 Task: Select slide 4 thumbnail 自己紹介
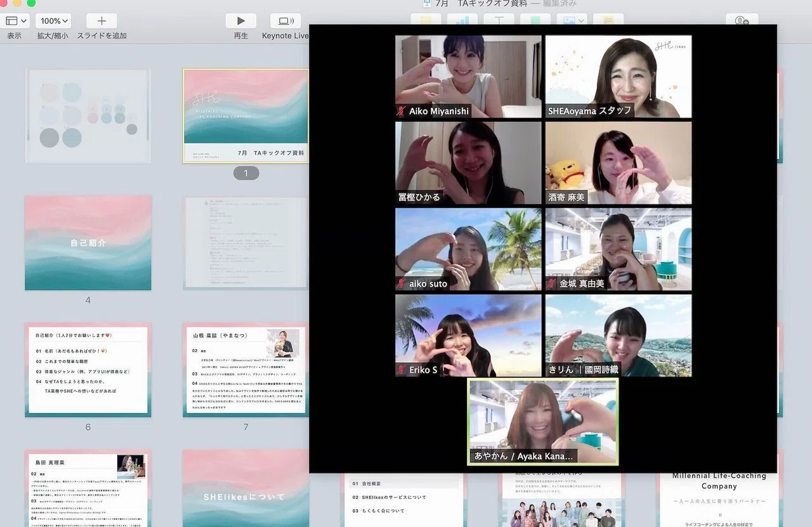coord(88,243)
